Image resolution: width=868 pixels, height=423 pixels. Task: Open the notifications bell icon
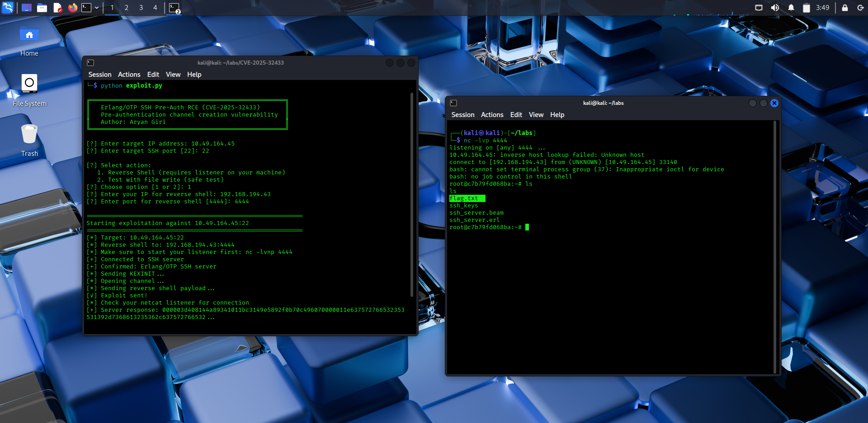point(791,8)
